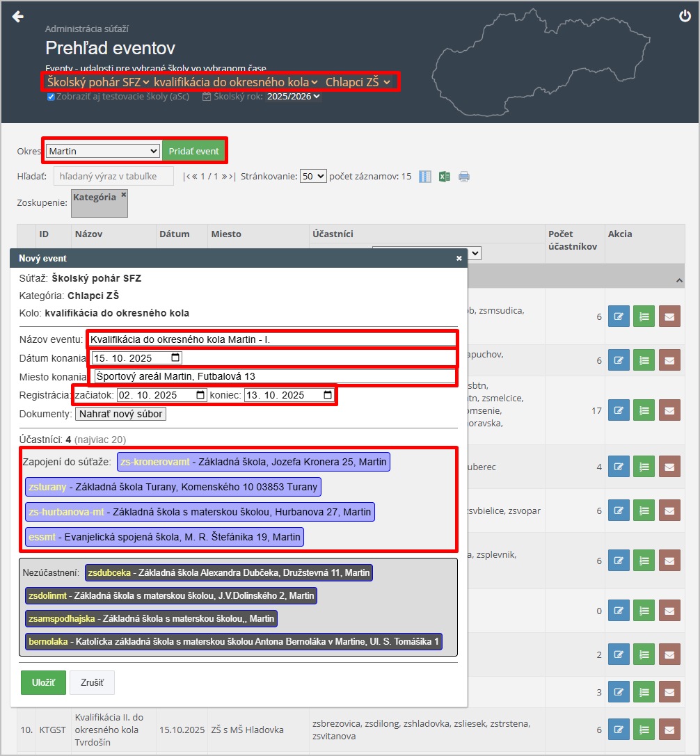
Task: Expand the Stránkovanie 50 dropdown
Action: (312, 177)
